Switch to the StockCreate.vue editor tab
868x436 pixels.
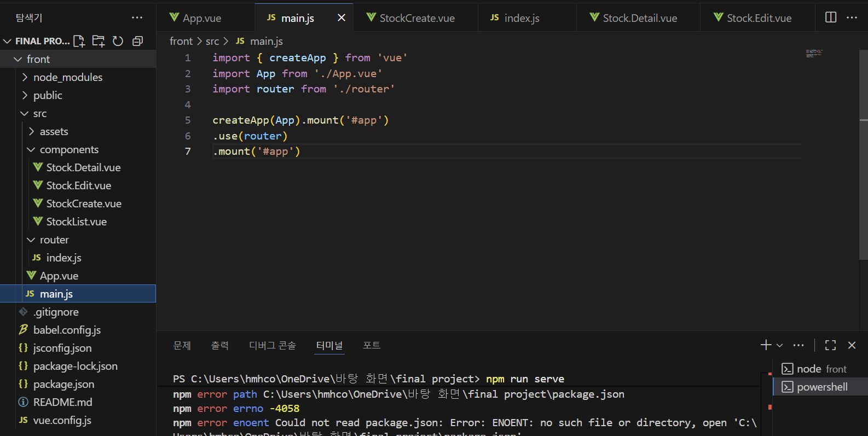(x=416, y=18)
